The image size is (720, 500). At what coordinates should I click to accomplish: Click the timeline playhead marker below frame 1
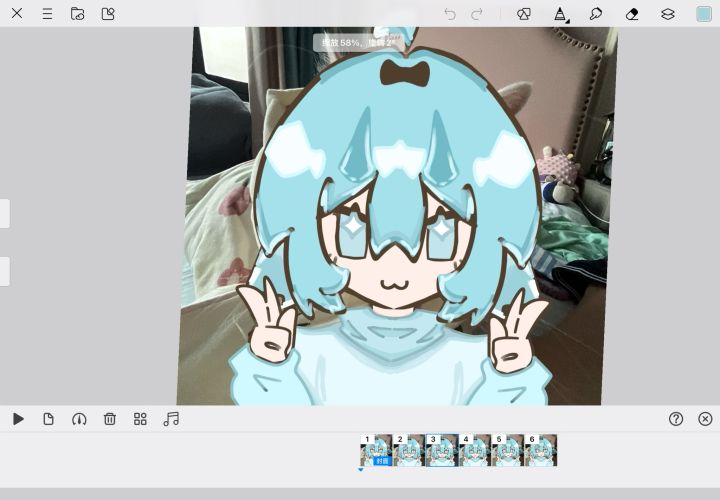360,470
